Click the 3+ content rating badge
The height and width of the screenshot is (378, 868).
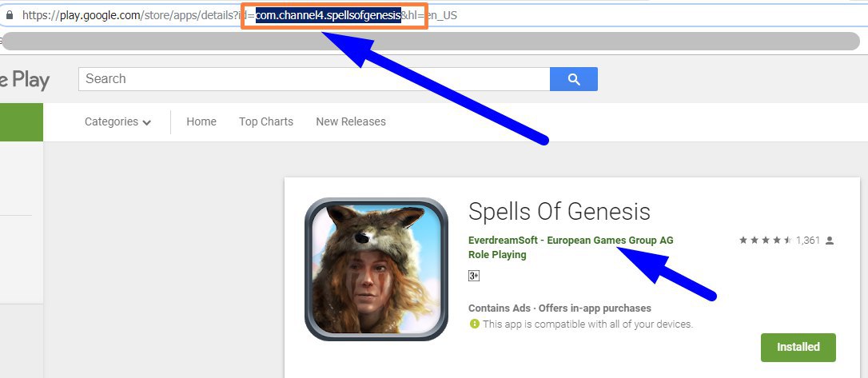pos(473,276)
